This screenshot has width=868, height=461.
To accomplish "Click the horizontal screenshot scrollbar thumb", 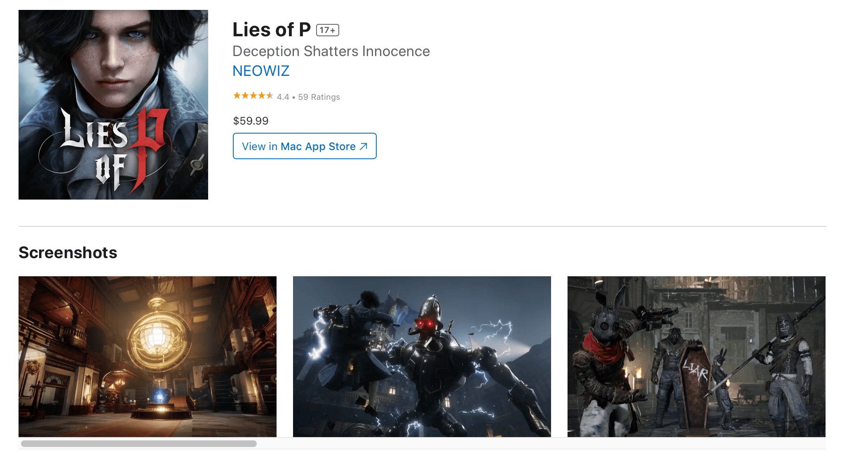I will [138, 444].
